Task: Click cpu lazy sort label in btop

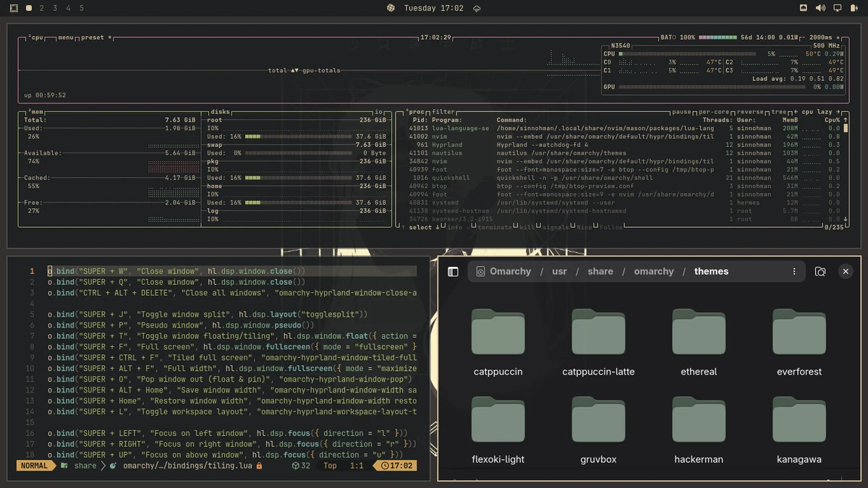Action: [817, 112]
